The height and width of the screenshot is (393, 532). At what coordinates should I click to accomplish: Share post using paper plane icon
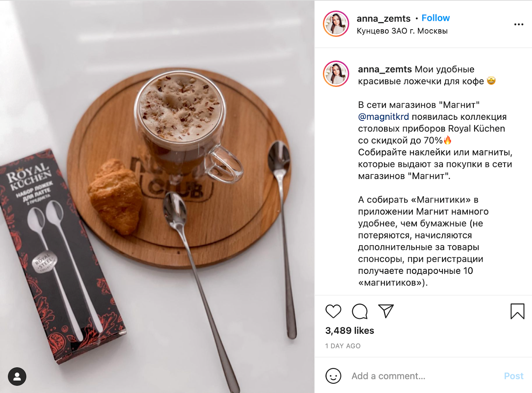coord(386,311)
